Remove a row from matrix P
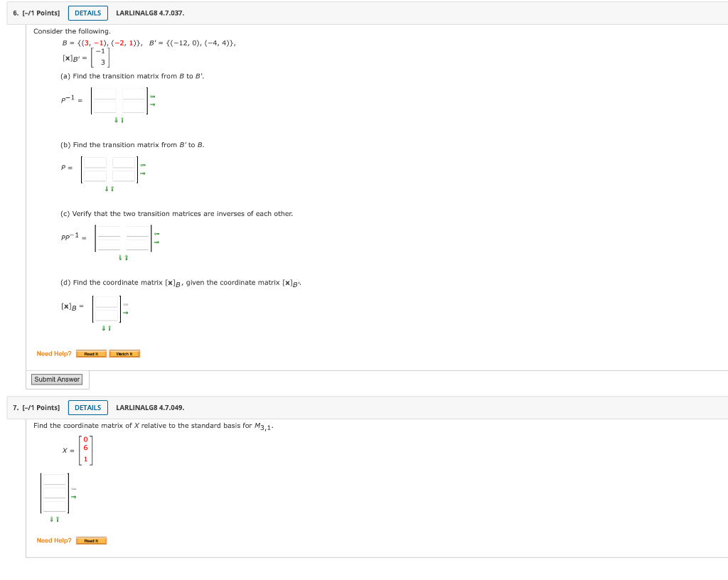The image size is (728, 580). 112,188
